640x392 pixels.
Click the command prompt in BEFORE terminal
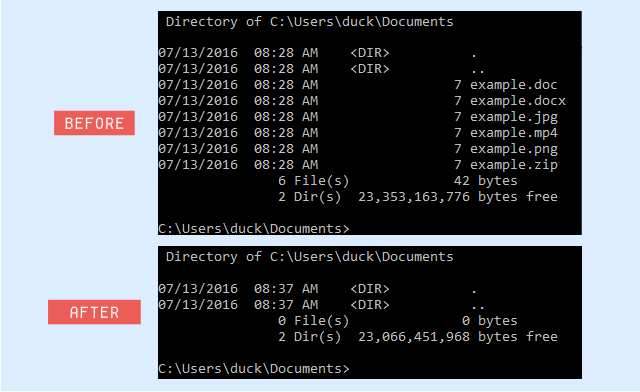(x=254, y=229)
